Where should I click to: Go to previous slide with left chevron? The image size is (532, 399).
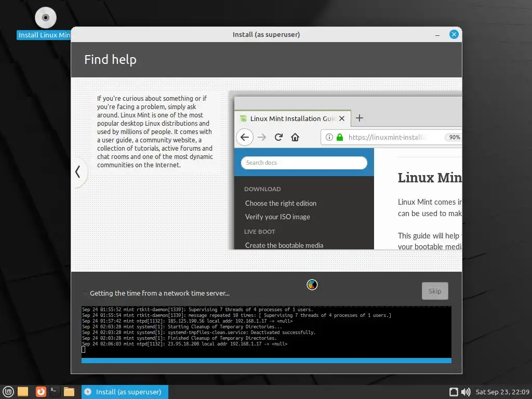pos(78,171)
